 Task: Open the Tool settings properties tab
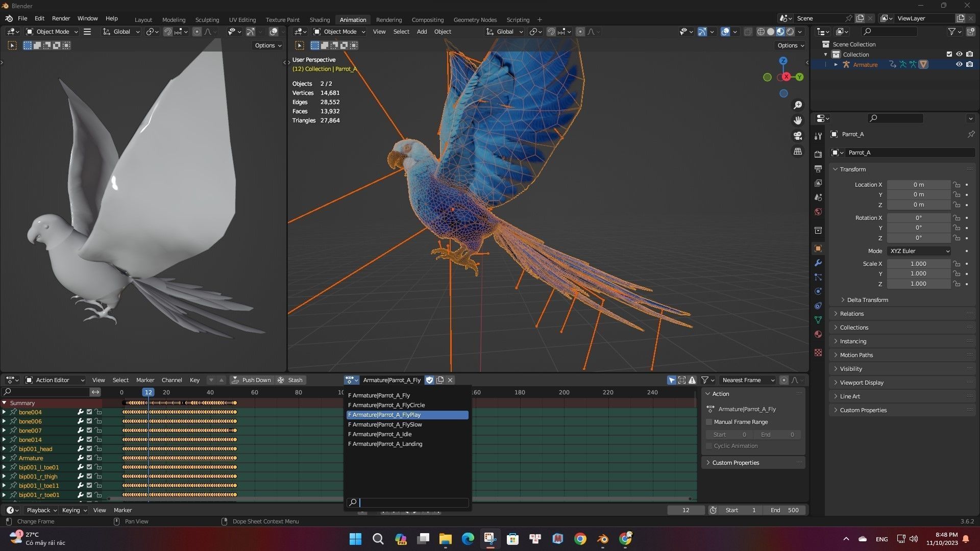coord(818,136)
